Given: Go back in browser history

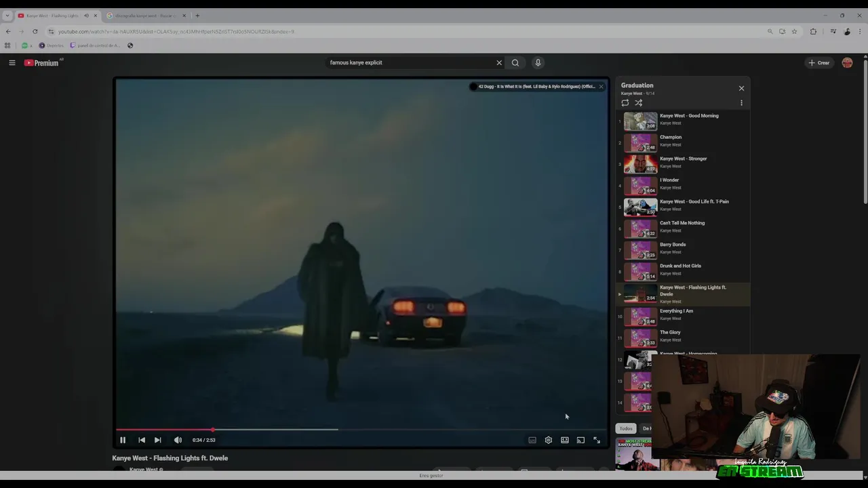Looking at the screenshot, I should [x=8, y=31].
